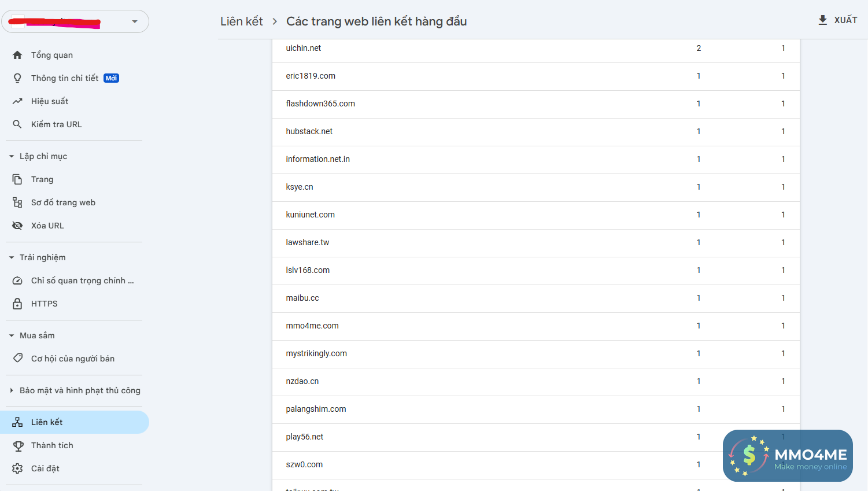Viewport: 868px width, 491px height.
Task: Open the property selector dropdown
Action: pyautogui.click(x=134, y=22)
